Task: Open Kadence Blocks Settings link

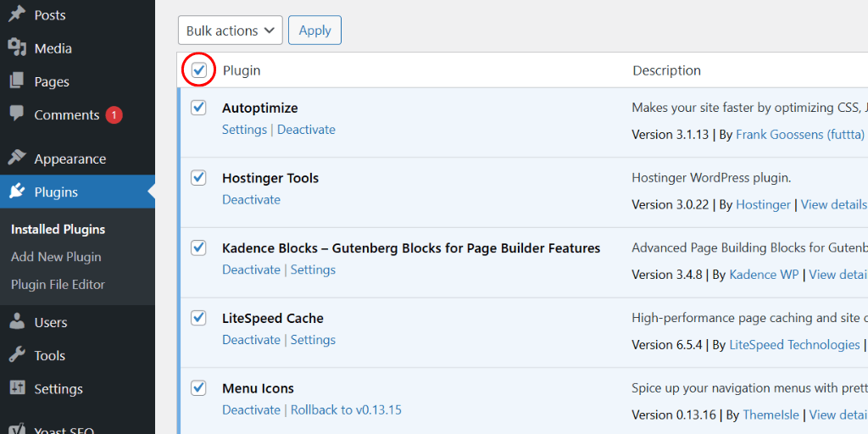Action: coord(313,270)
